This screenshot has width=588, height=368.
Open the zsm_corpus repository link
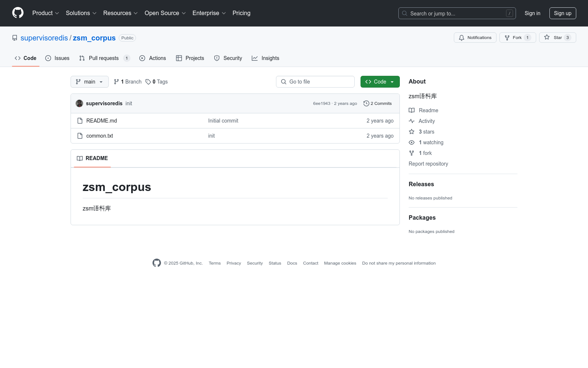[94, 38]
